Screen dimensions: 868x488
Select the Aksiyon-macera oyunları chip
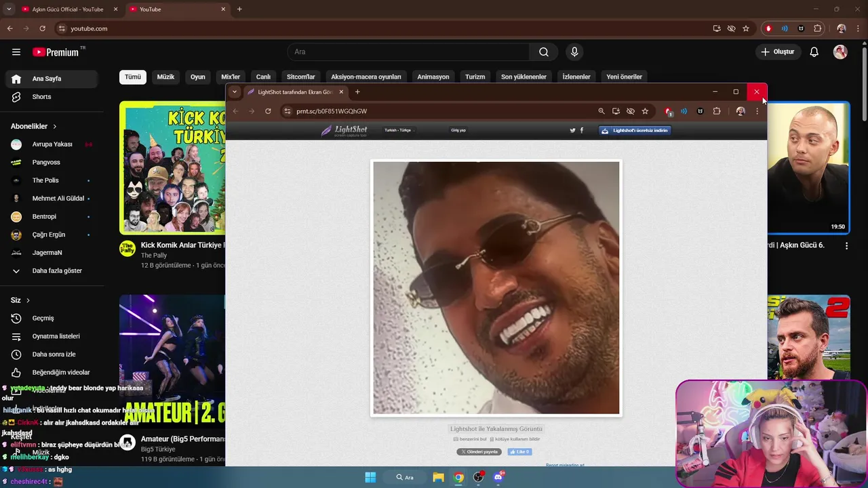pyautogui.click(x=366, y=77)
